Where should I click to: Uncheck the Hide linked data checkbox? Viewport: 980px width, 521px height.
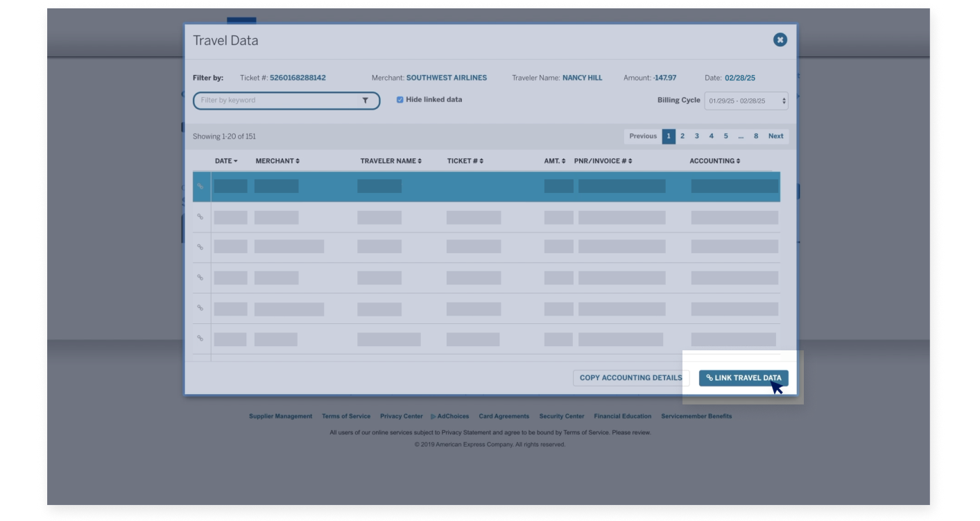tap(399, 99)
